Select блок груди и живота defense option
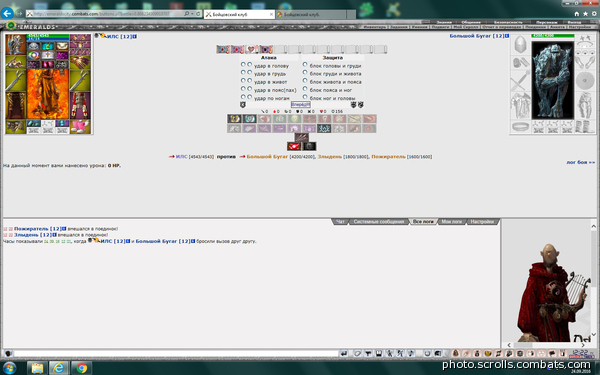This screenshot has height=375, width=600. coord(305,73)
